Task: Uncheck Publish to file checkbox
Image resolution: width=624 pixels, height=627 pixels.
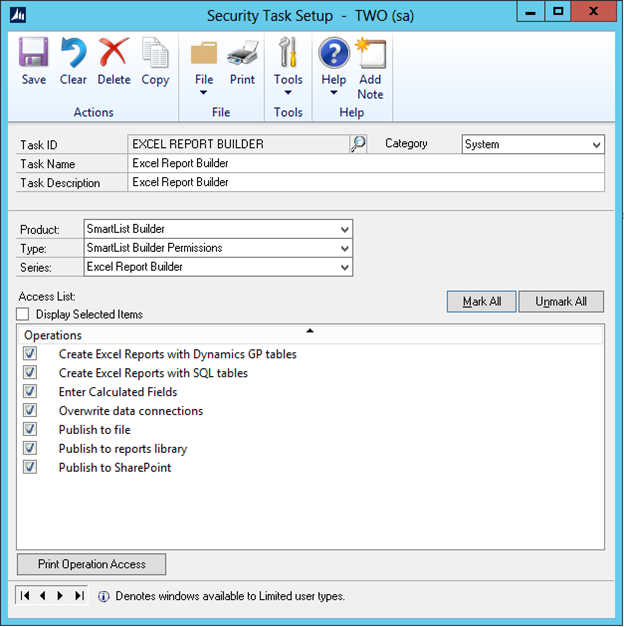Action: (30, 429)
